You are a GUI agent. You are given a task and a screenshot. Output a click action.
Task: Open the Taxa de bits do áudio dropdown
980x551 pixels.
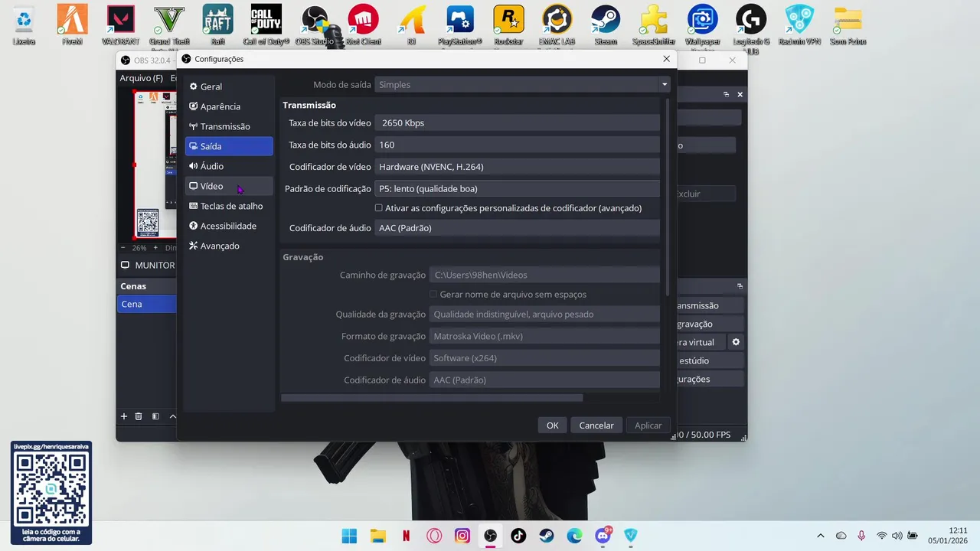[x=517, y=145]
